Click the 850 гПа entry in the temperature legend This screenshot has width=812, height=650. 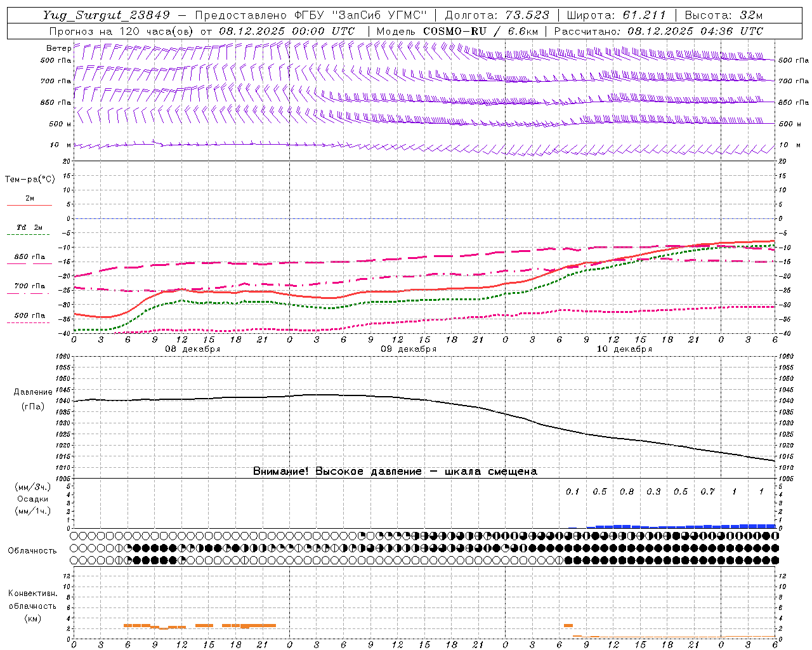coord(29,257)
